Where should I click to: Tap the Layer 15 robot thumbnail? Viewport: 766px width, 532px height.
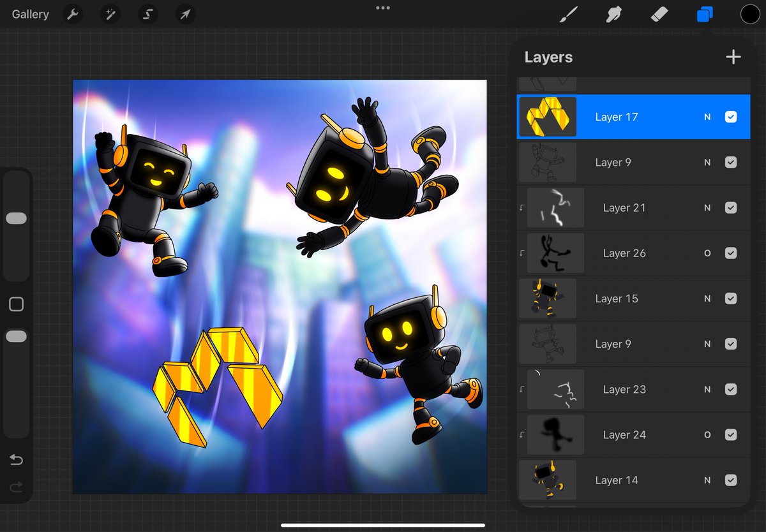pyautogui.click(x=548, y=299)
